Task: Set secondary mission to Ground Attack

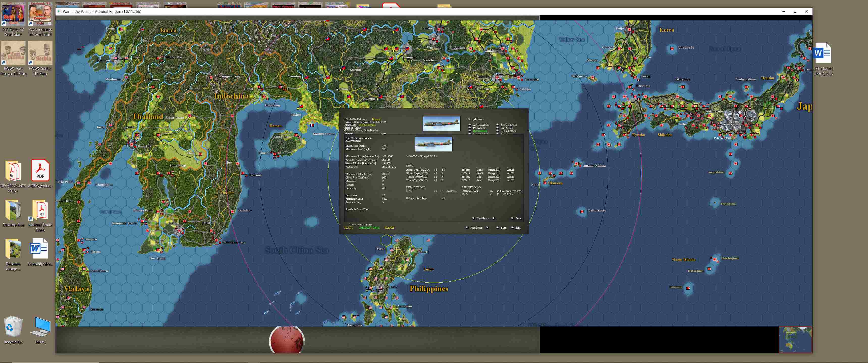Action: (x=508, y=131)
